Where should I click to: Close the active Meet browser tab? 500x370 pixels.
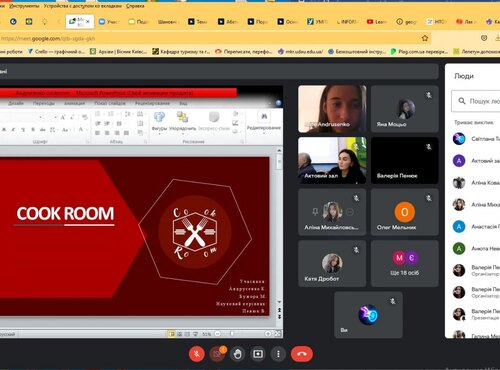[x=88, y=22]
